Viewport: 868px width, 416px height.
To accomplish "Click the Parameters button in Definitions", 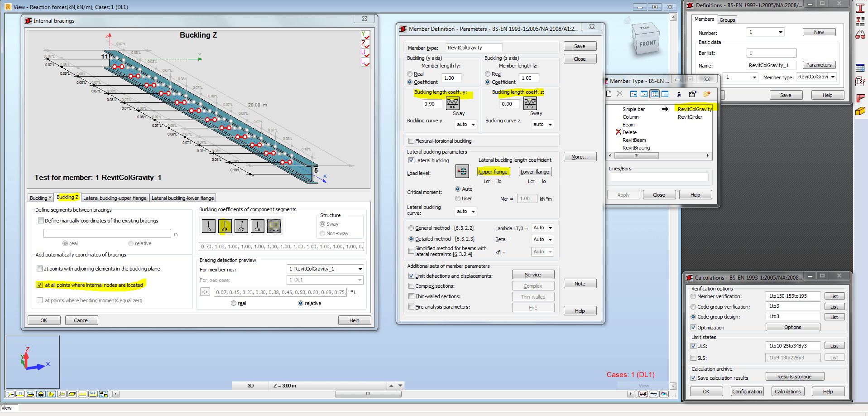I will (x=819, y=65).
